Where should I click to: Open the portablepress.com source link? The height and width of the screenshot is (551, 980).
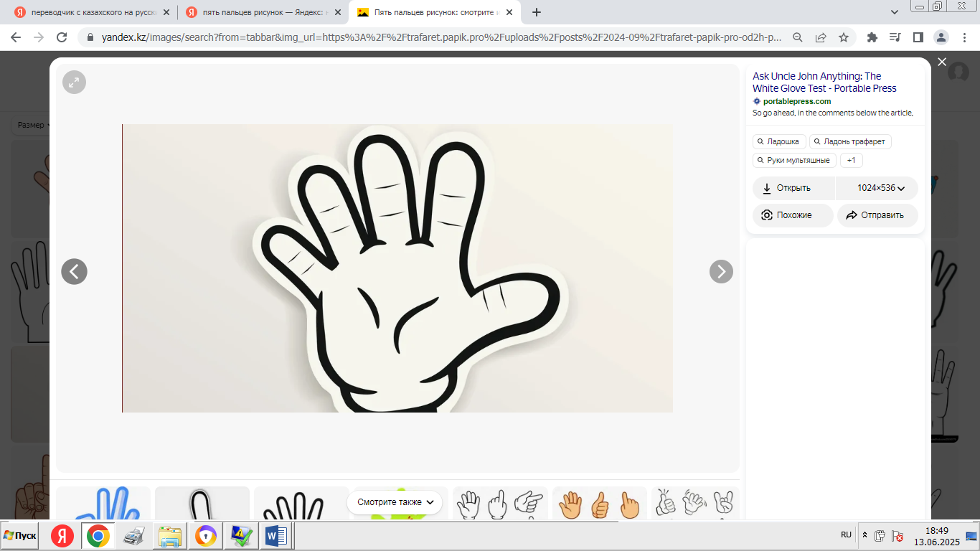(797, 101)
